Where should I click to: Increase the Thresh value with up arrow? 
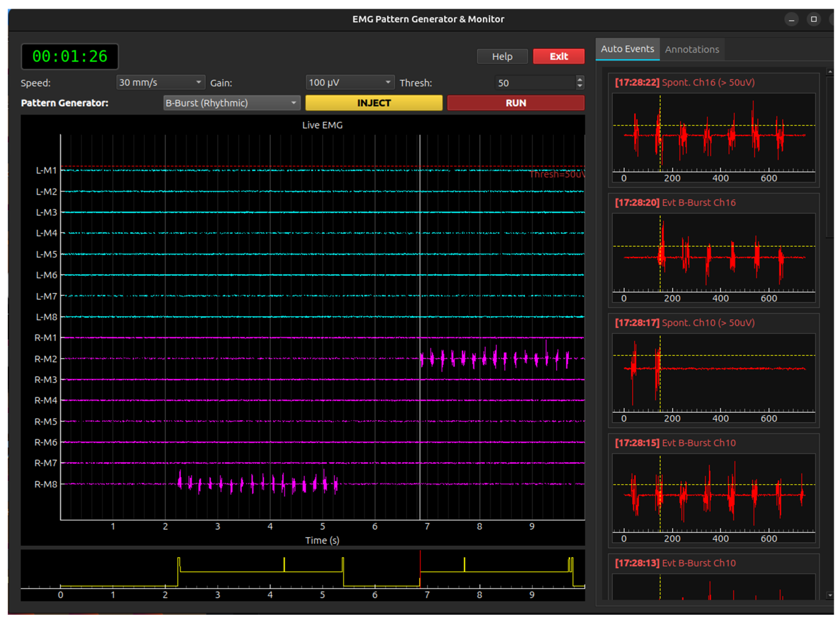tap(580, 79)
